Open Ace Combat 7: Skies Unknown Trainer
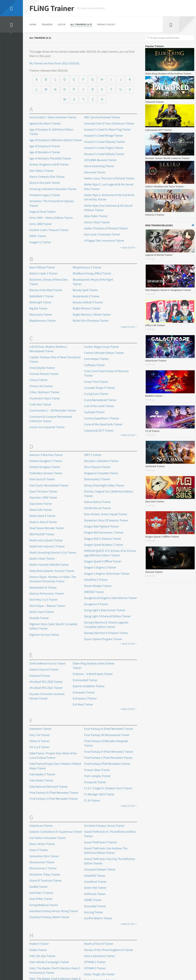This screenshot has width=196, height=980. click(x=53, y=117)
